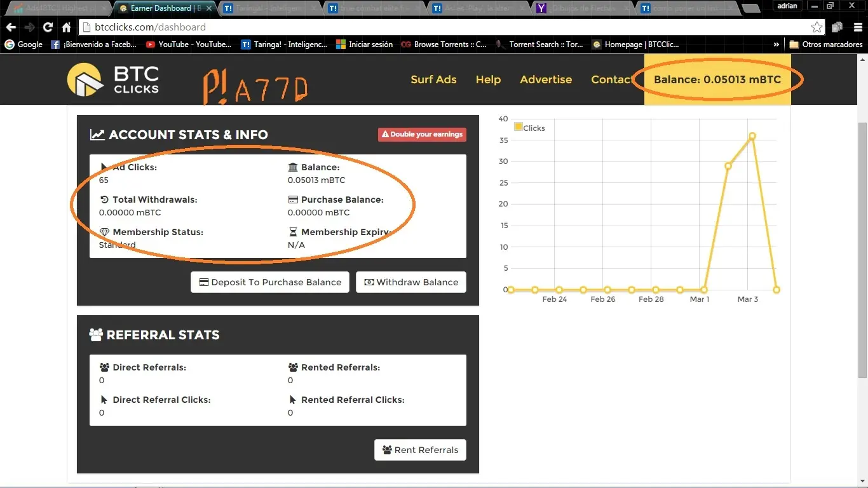Screen dimensions: 868x488
Task: Open the Otros marcadores folder
Action: pyautogui.click(x=826, y=44)
